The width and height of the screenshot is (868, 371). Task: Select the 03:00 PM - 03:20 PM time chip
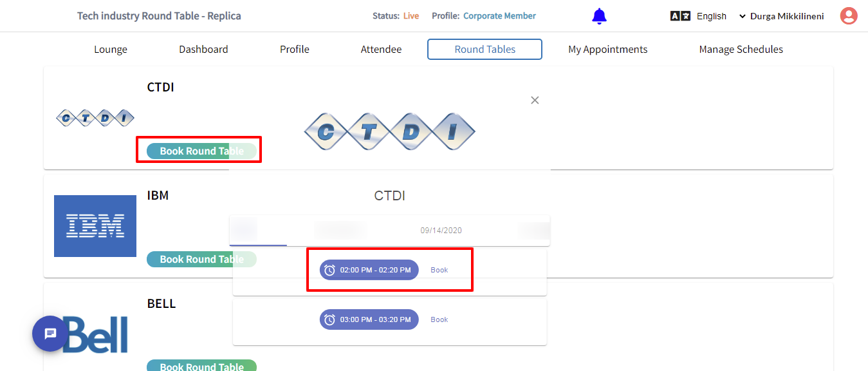pos(369,319)
